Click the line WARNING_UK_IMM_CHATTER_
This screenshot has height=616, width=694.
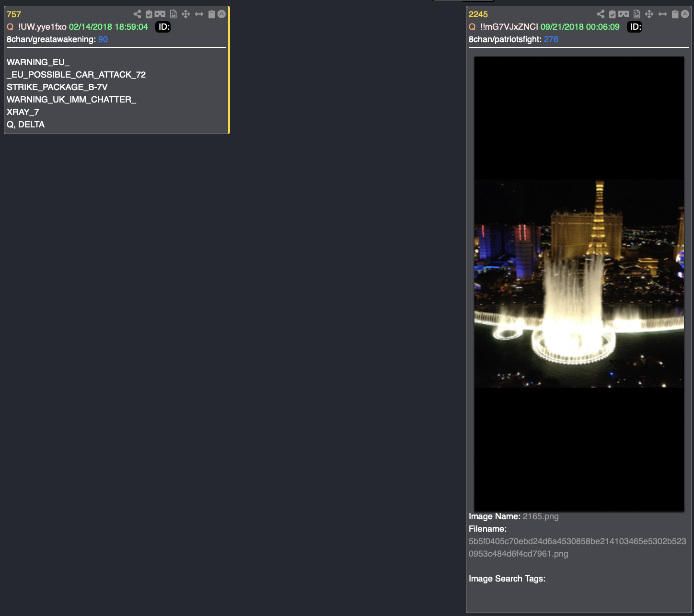coord(71,100)
